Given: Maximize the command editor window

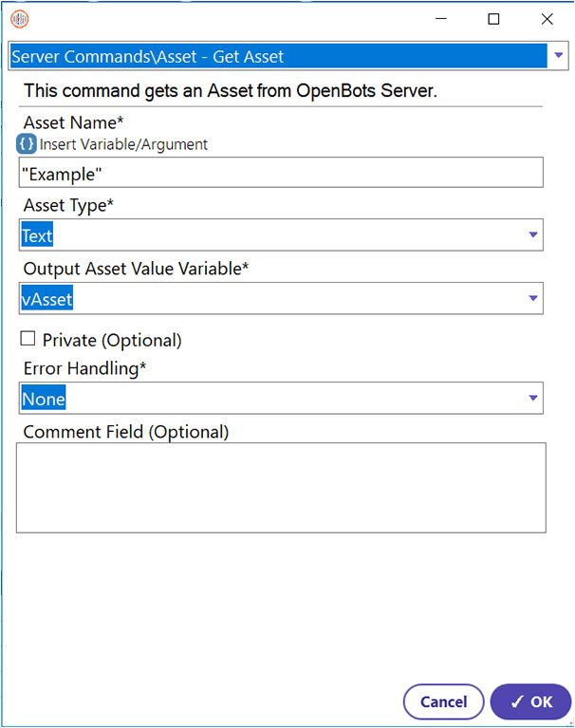Looking at the screenshot, I should point(493,19).
